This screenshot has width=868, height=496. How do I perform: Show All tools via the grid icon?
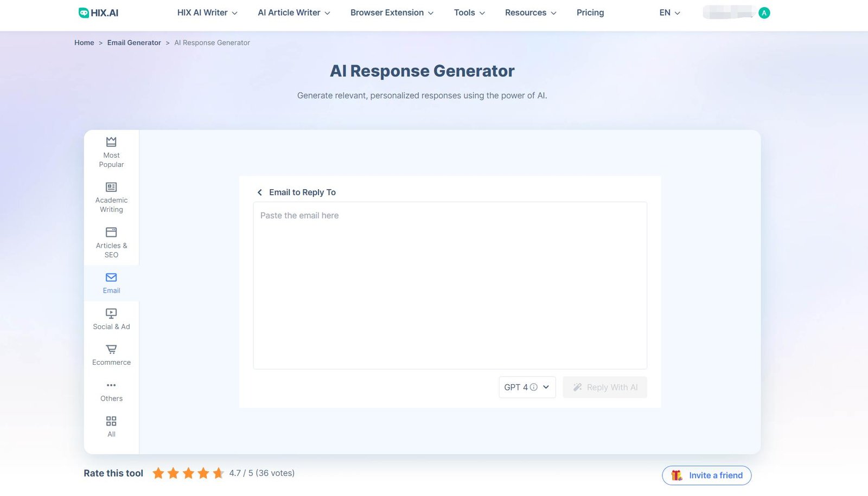pos(111,426)
